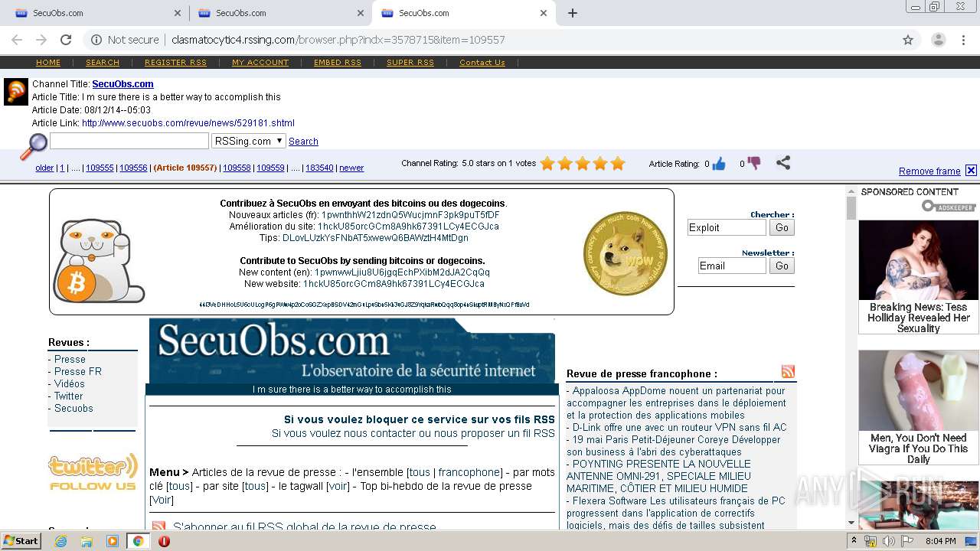The height and width of the screenshot is (551, 980).
Task: Click the Chercher Exploit input field
Action: (727, 227)
